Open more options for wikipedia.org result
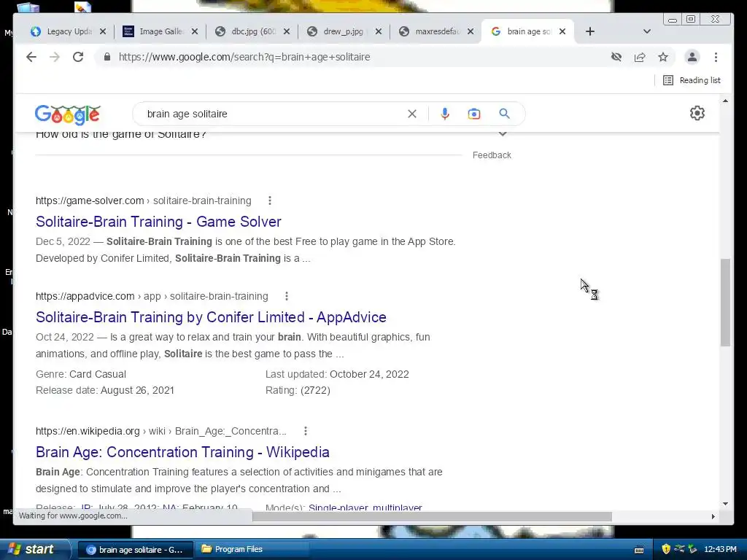747x560 pixels. 306,431
